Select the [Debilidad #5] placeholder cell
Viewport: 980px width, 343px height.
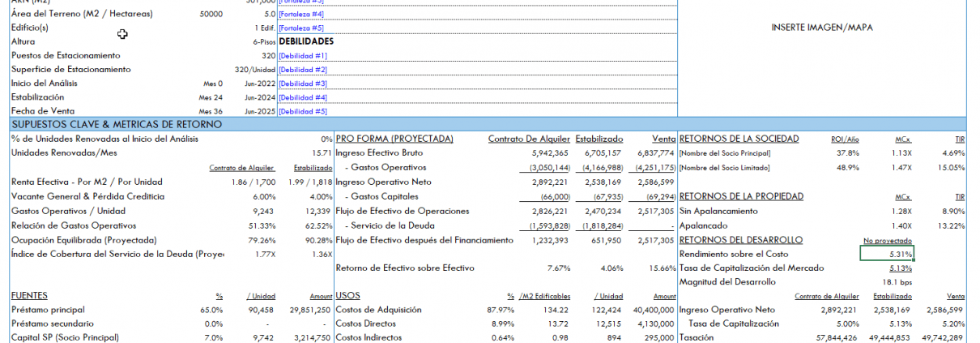[302, 111]
